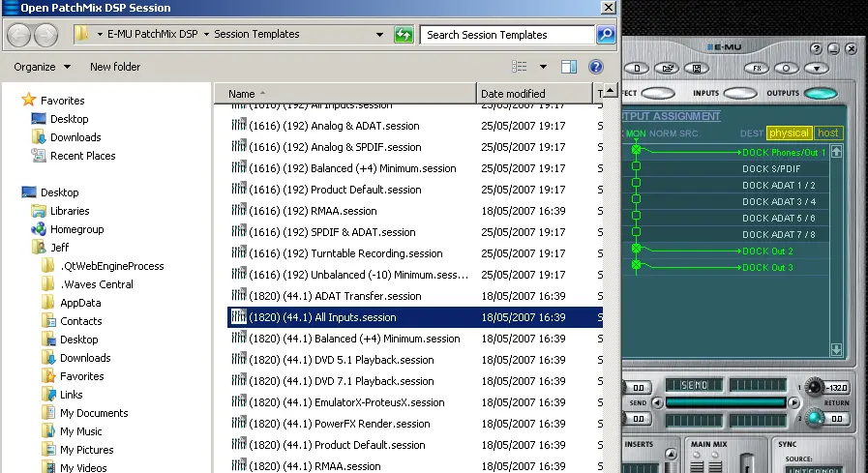Image resolution: width=868 pixels, height=473 pixels.
Task: Click the Save Session floppy icon in PatchMix
Action: [x=697, y=68]
